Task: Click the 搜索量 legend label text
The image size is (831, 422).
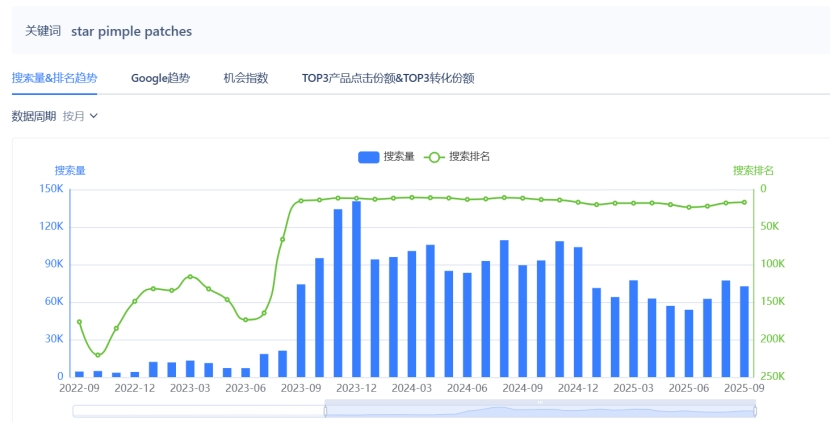Action: click(399, 157)
